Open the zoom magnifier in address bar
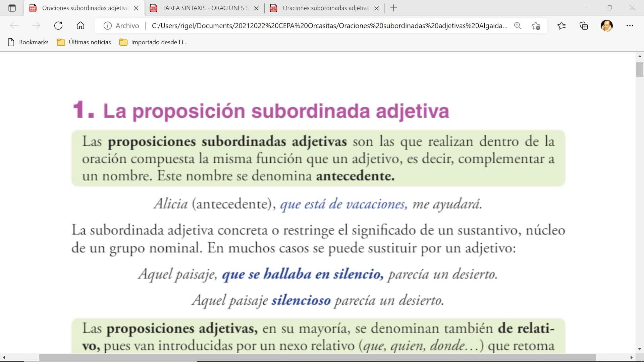Image resolution: width=644 pixels, height=362 pixels. coord(518,26)
